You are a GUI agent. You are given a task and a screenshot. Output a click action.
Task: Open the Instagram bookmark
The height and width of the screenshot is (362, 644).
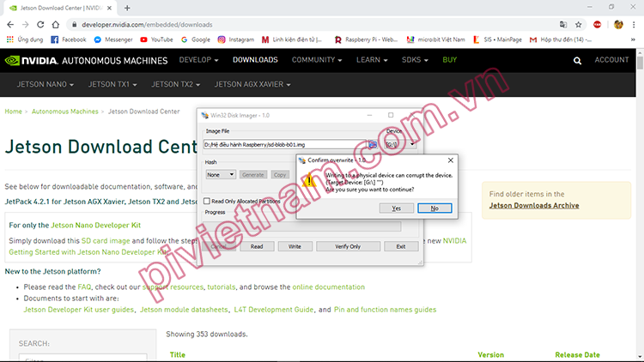[236, 39]
